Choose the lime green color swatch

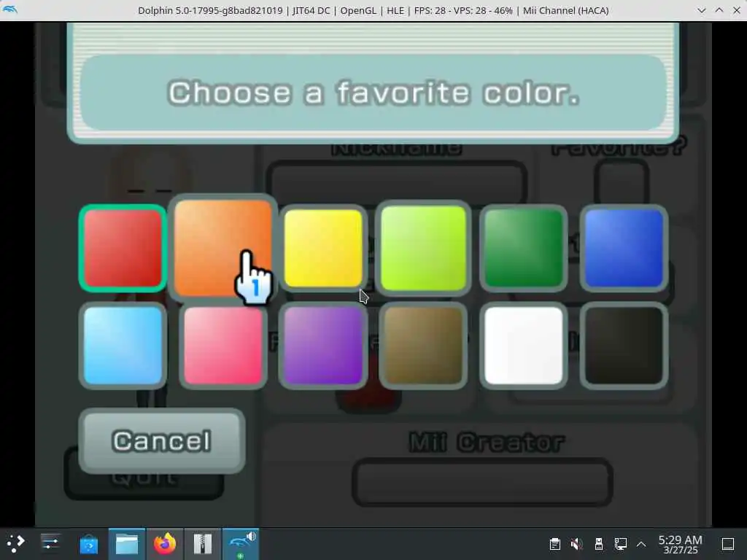[423, 248]
